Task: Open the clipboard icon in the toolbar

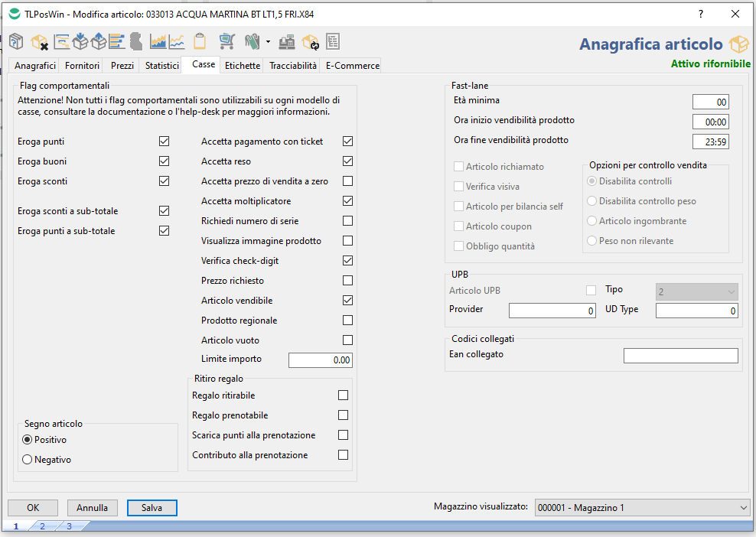Action: pos(199,41)
